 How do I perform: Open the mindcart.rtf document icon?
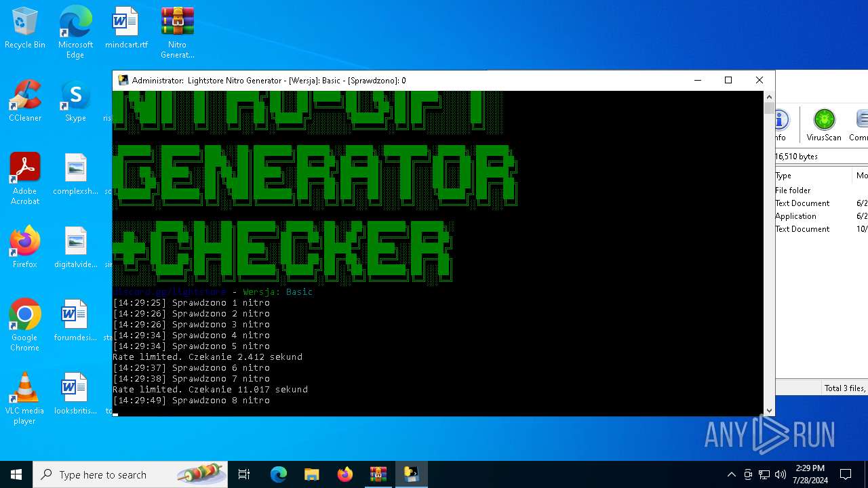pos(126,28)
